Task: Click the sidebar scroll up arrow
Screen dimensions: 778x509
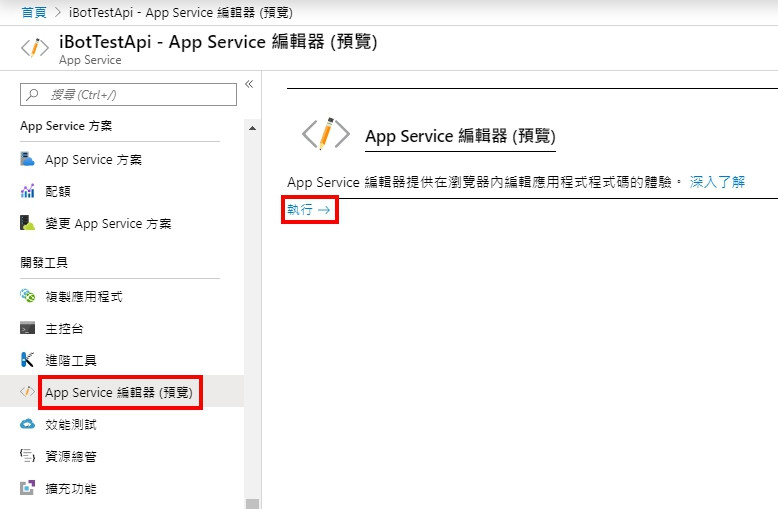Action: coord(253,128)
